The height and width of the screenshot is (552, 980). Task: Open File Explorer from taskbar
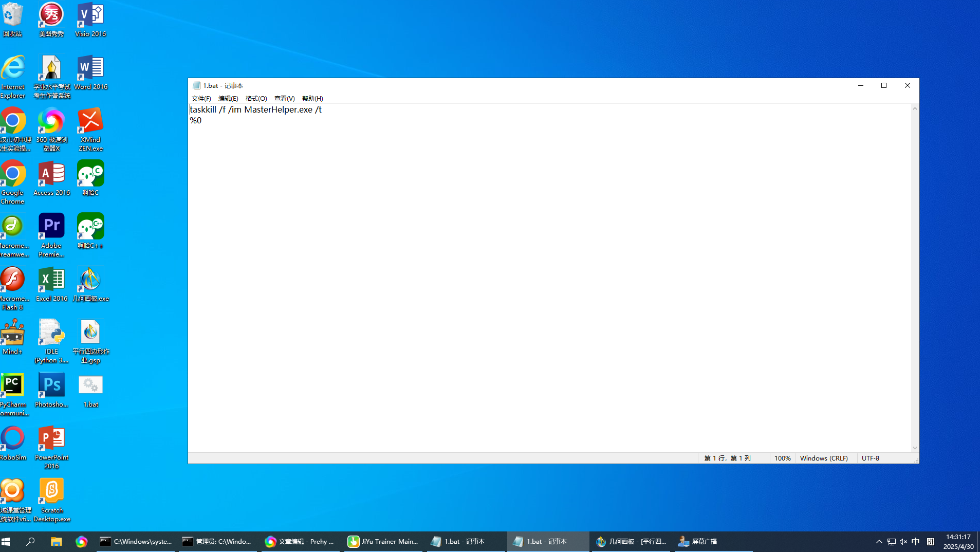coord(56,541)
